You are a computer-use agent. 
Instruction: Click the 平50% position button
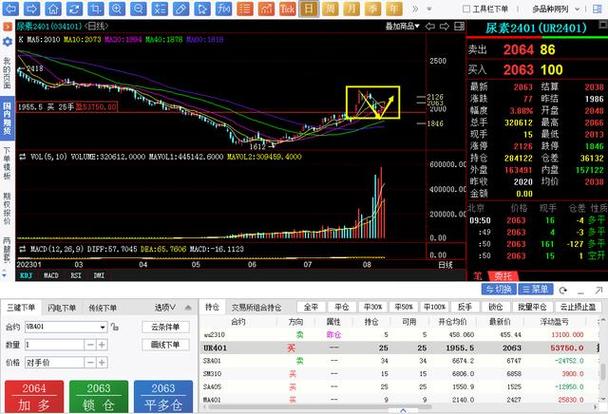[404, 307]
